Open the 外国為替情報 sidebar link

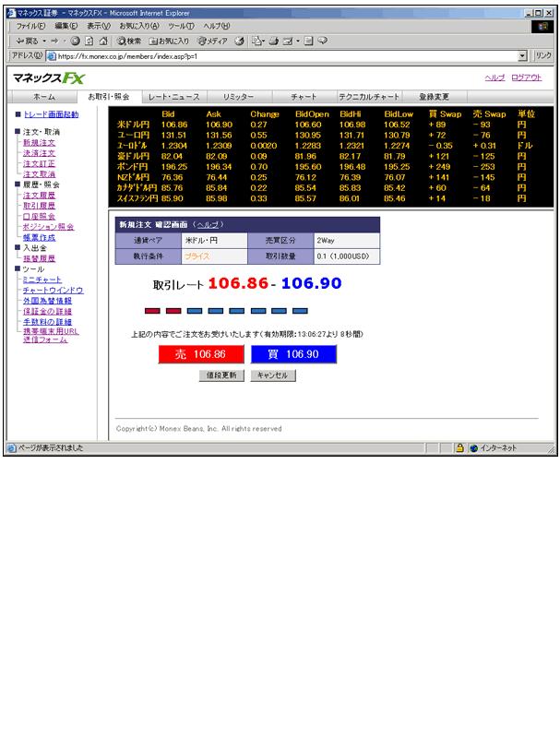point(48,301)
